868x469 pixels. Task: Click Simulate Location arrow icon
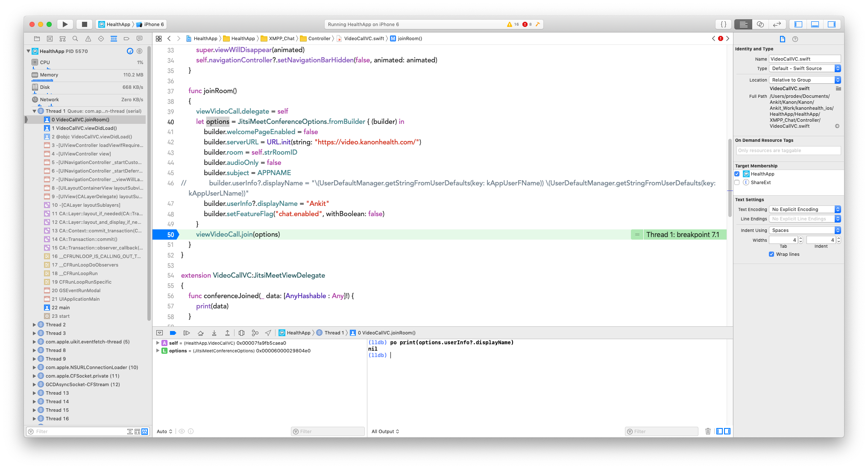pyautogui.click(x=268, y=333)
